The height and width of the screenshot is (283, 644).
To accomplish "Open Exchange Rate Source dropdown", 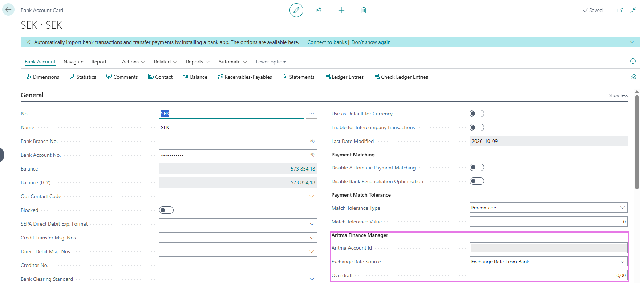I will click(623, 262).
